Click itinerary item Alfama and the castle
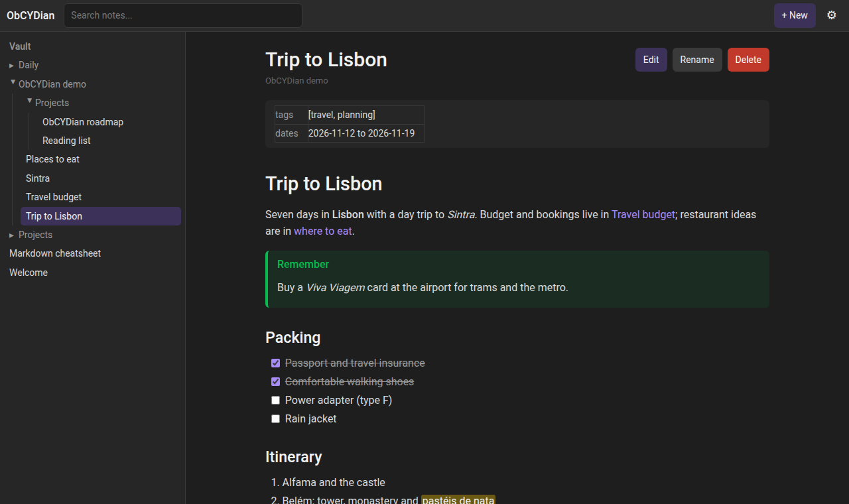This screenshot has width=849, height=504. click(334, 482)
